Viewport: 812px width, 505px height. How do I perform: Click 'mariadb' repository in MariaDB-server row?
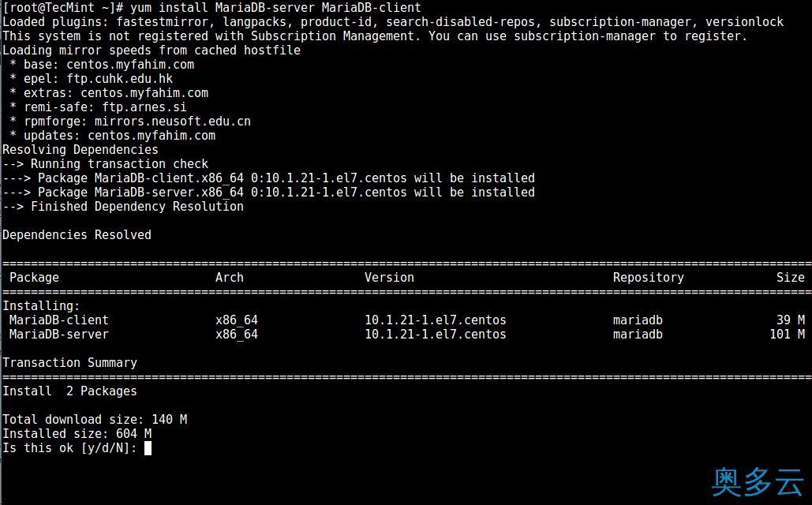pyautogui.click(x=638, y=335)
